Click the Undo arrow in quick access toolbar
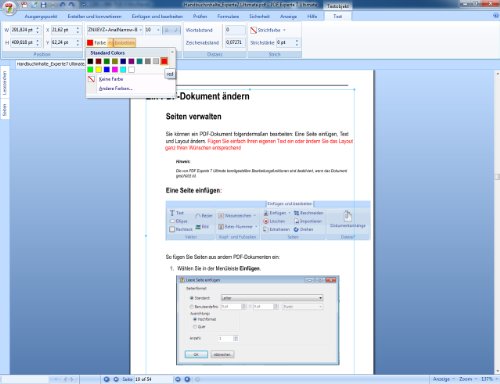500x384 pixels. click(62, 5)
